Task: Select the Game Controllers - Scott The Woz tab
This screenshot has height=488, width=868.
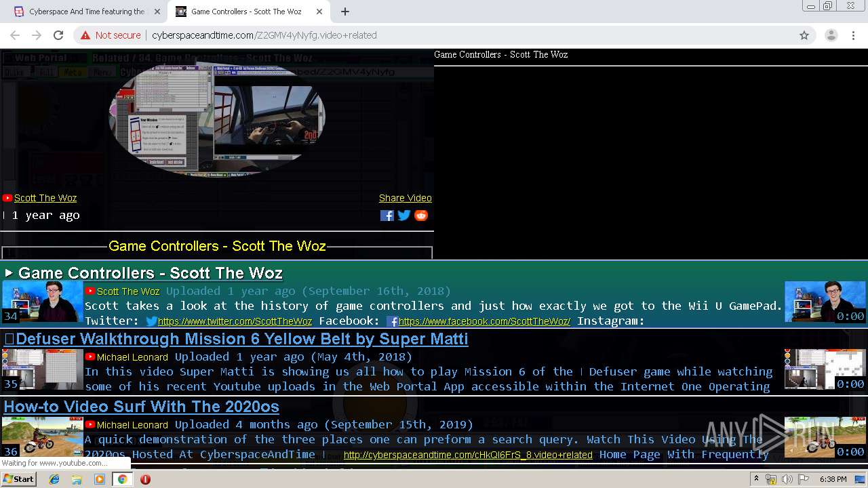Action: click(x=247, y=12)
